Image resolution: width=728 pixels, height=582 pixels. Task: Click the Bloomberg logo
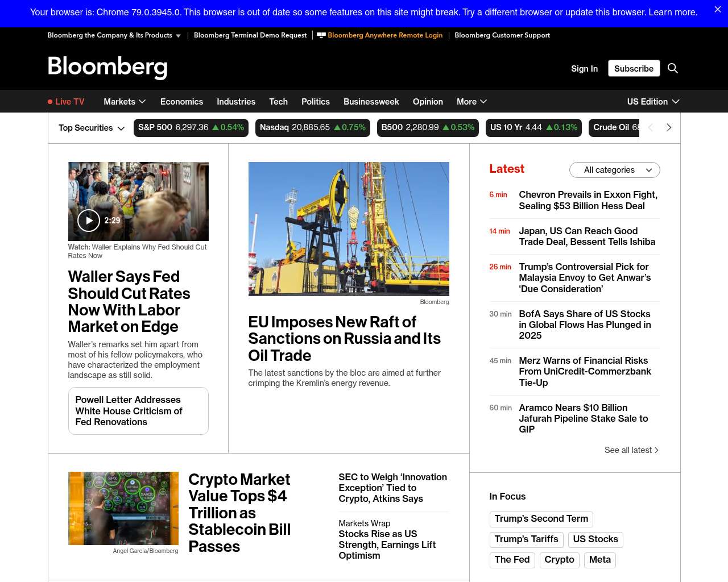point(107,67)
